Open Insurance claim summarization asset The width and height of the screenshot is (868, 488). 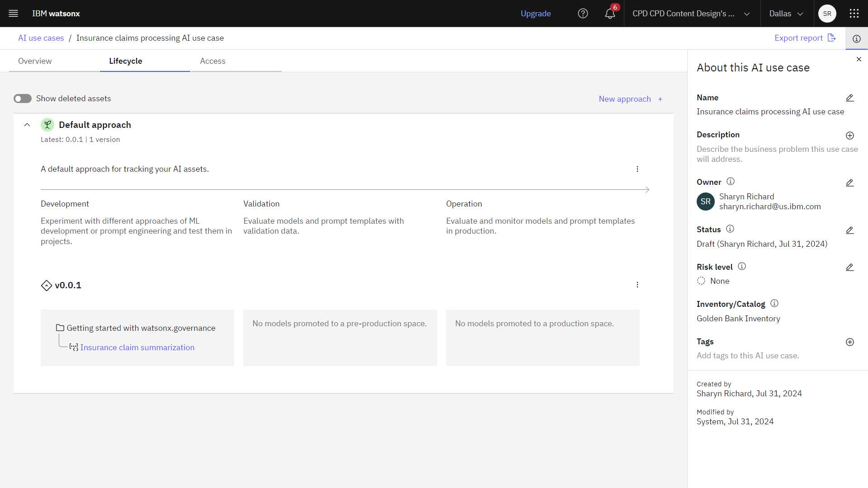(x=137, y=347)
